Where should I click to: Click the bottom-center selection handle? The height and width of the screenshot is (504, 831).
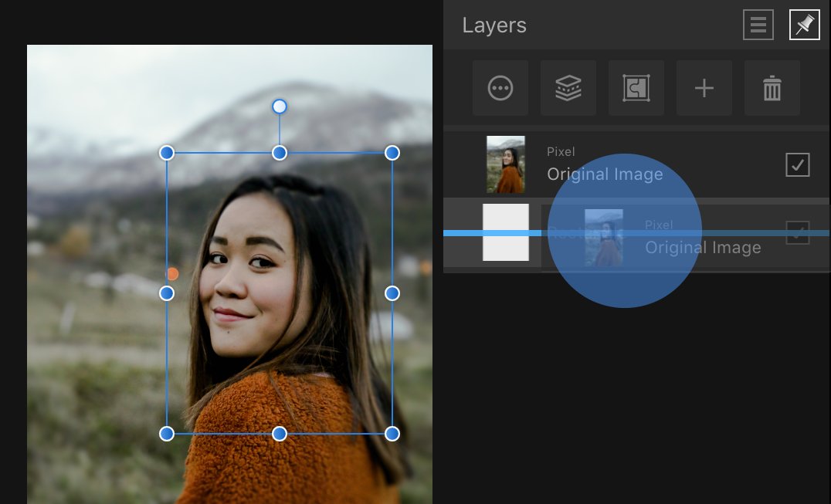pyautogui.click(x=280, y=434)
